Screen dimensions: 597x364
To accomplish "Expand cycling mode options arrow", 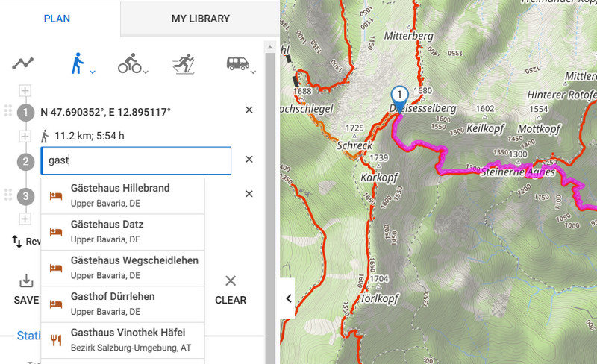I will click(x=146, y=72).
